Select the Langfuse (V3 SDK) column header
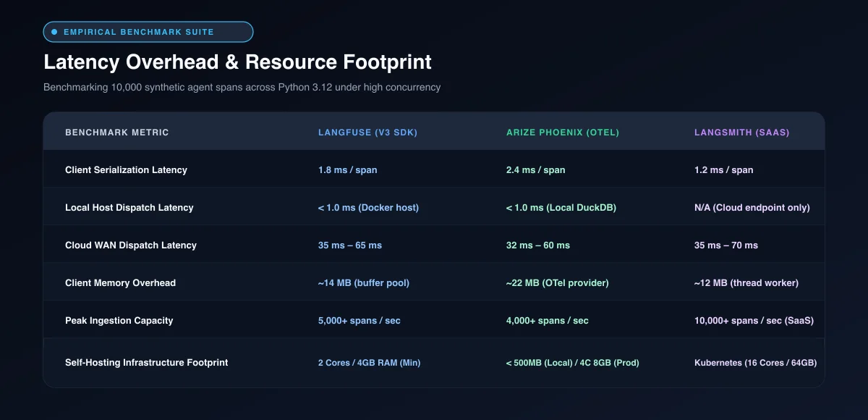Screen dimensions: 868x420 click(x=367, y=133)
